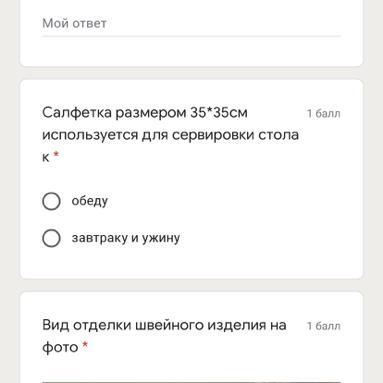Click the gray gap between the first two cards
383x383 pixels.
click(x=191, y=73)
